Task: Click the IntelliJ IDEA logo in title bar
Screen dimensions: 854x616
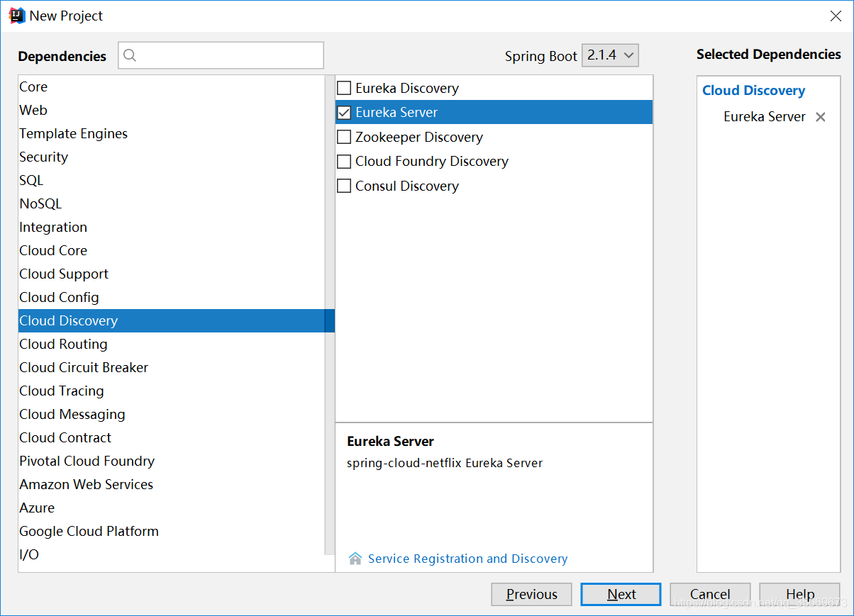Action: point(16,16)
